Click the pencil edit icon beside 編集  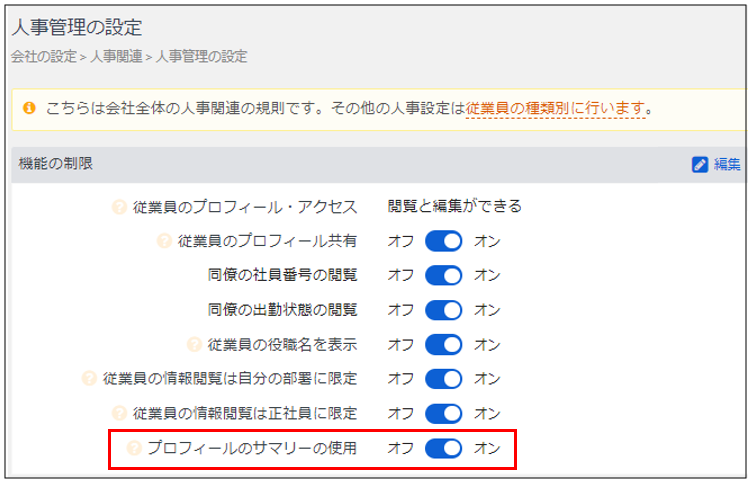click(x=700, y=165)
